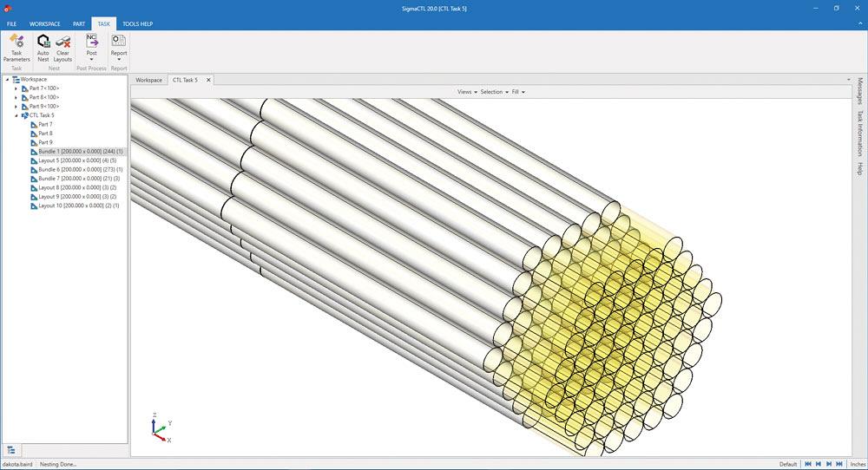868x470 pixels.
Task: Close the CTL Task 5 tab
Action: coord(208,80)
